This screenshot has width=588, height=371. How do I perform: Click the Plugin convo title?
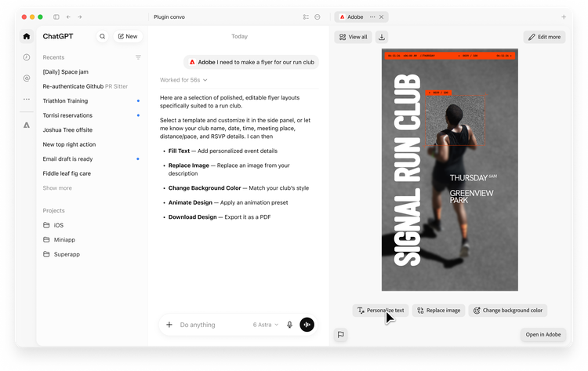(169, 17)
